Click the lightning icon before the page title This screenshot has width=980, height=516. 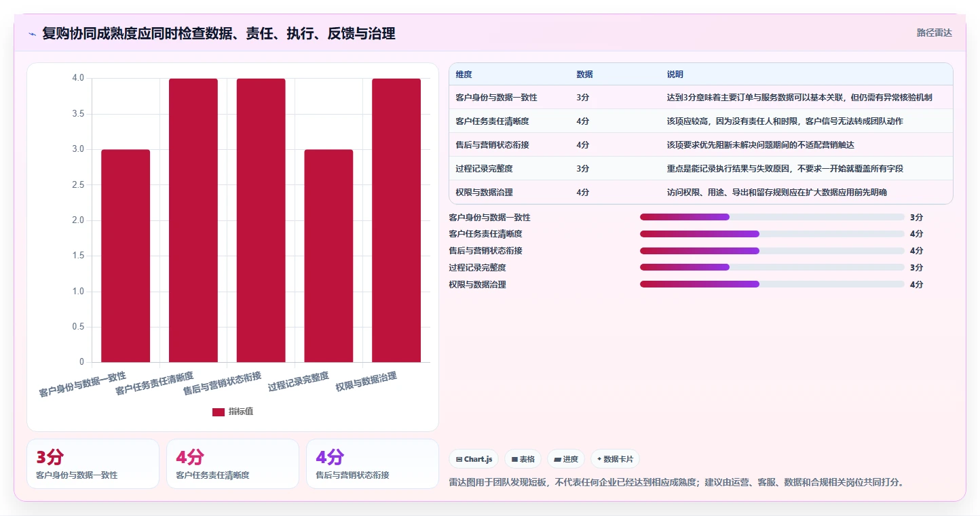[x=33, y=34]
